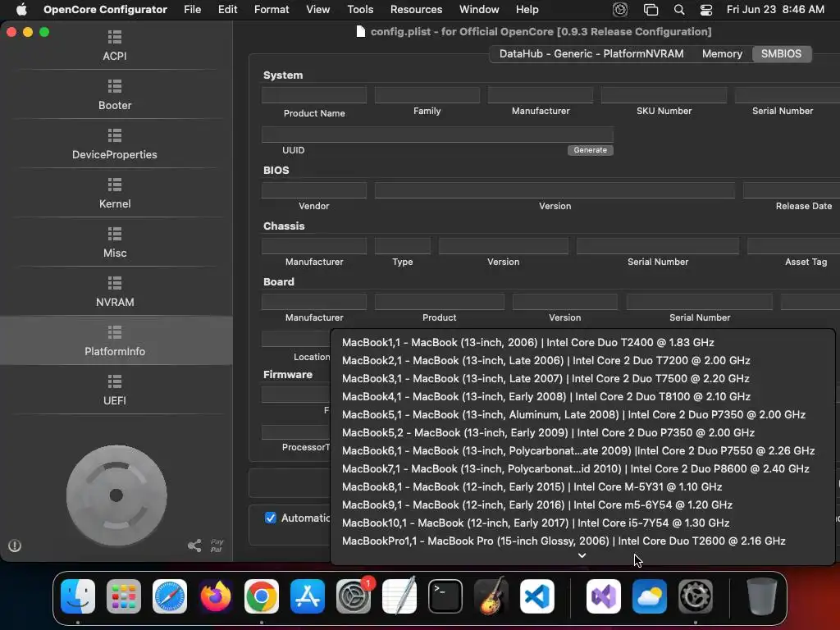Click the BIOS Version field

pyautogui.click(x=555, y=190)
